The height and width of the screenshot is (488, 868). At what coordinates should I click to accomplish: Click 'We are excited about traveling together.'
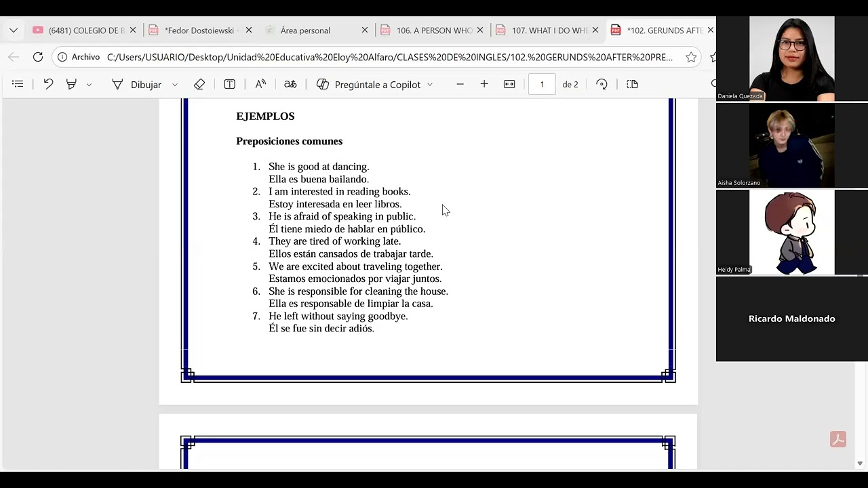tap(355, 266)
